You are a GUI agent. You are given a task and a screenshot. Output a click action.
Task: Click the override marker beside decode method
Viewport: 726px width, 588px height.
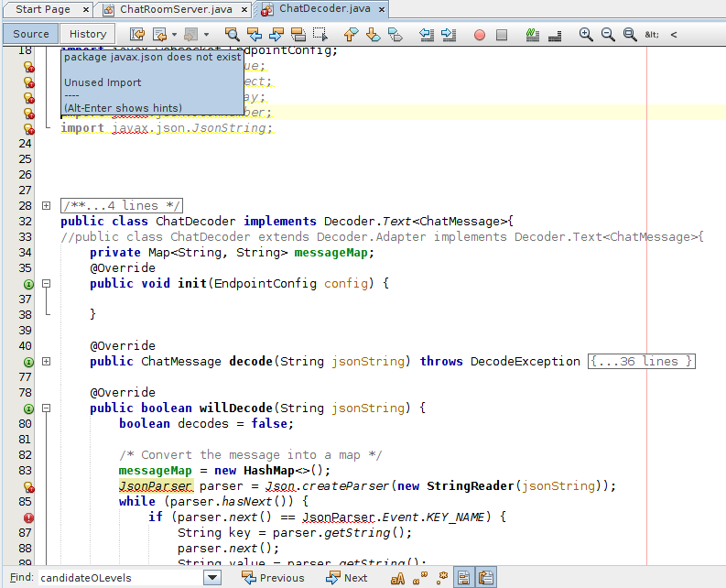[28, 362]
